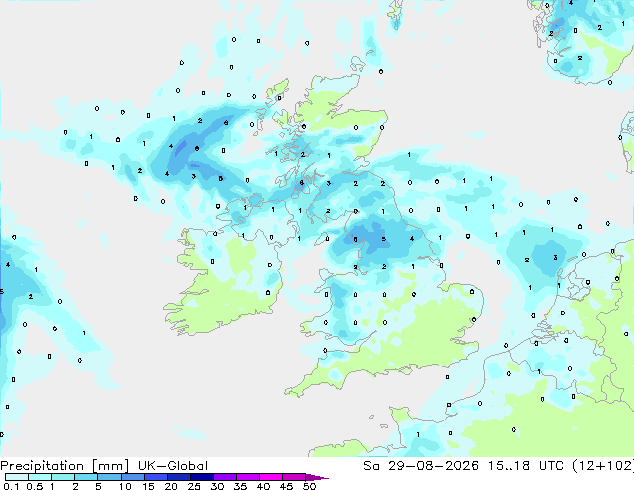Pick the 15–20 mm blue legend swatch
634x490 pixels.
click(x=155, y=477)
